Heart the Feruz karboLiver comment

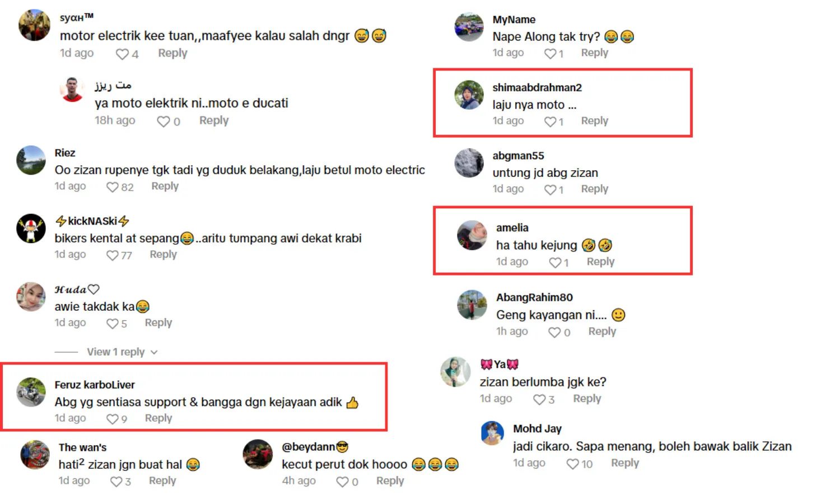click(x=113, y=419)
